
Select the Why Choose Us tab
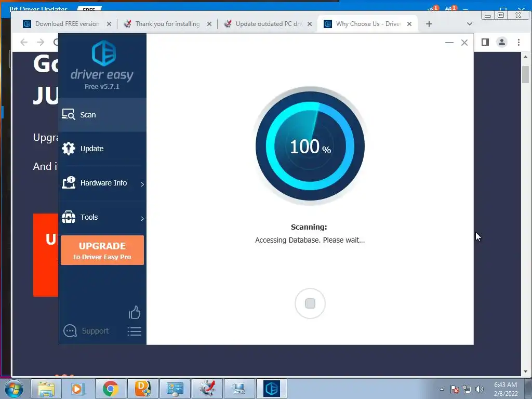367,24
